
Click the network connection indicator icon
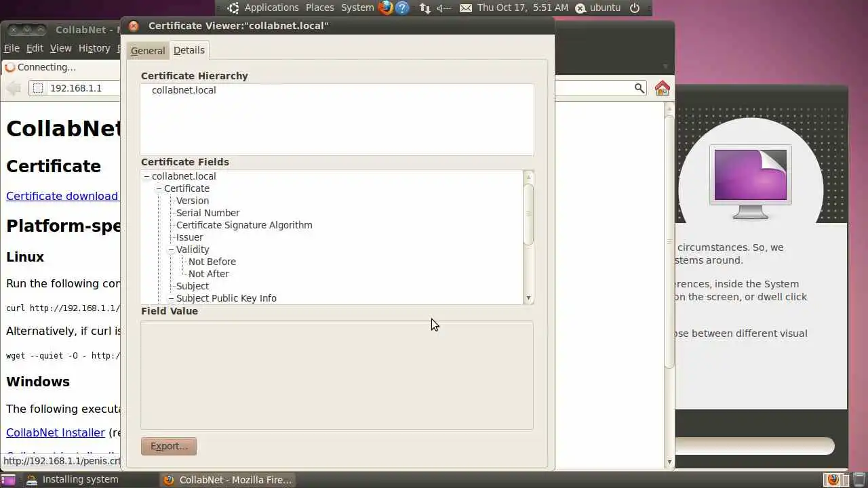[425, 8]
